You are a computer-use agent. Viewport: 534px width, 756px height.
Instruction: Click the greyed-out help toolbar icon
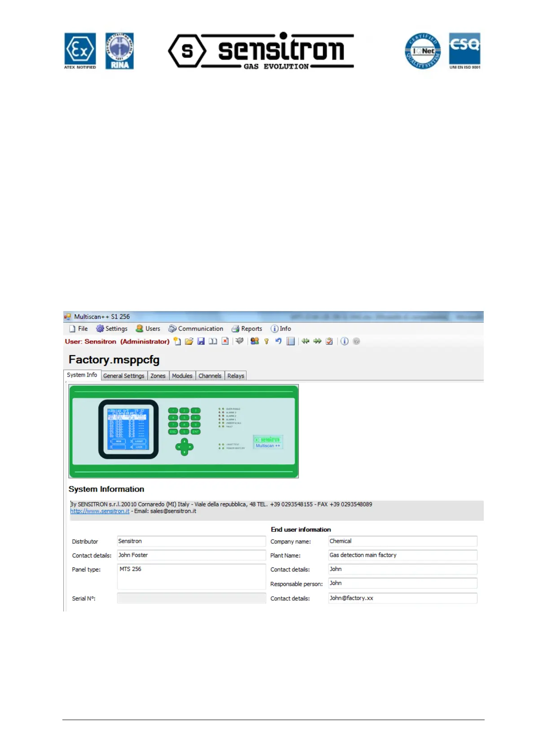356,341
